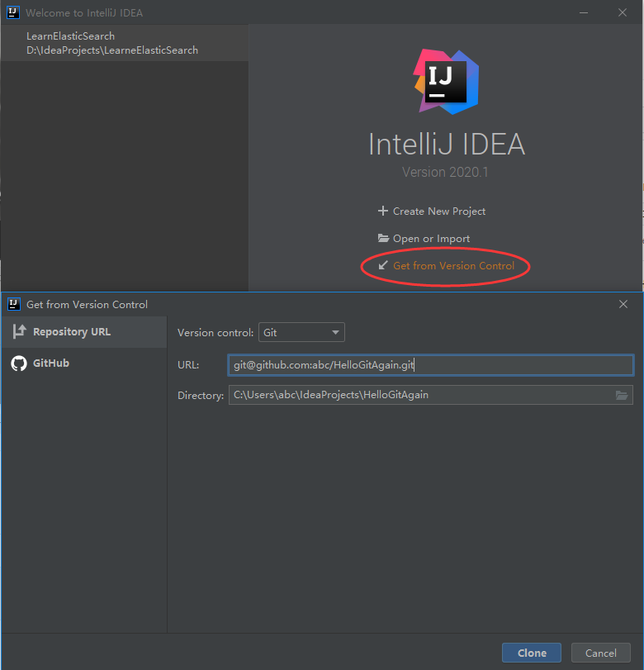644x670 pixels.
Task: Click Get from Version Control link
Action: (x=453, y=266)
